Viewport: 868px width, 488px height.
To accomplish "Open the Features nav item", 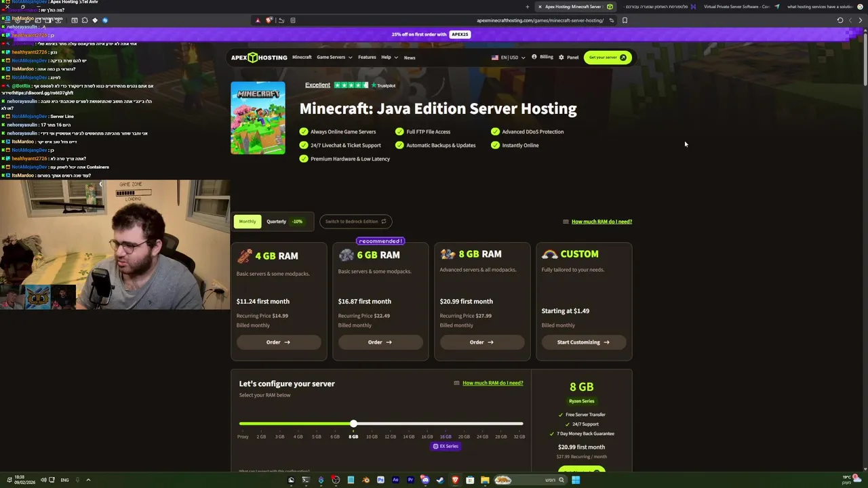I will pyautogui.click(x=367, y=58).
